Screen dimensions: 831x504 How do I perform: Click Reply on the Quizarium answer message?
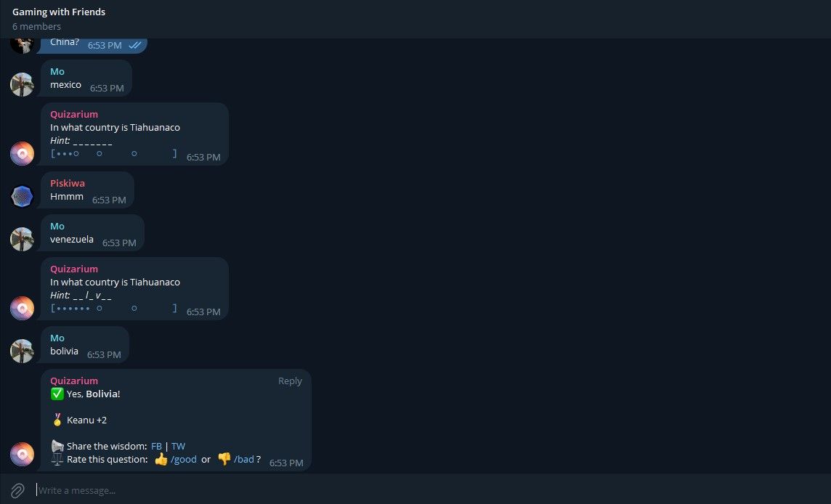click(x=290, y=381)
